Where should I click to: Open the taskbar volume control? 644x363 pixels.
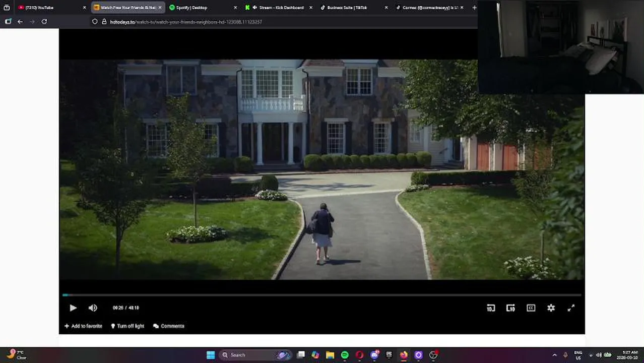[599, 355]
